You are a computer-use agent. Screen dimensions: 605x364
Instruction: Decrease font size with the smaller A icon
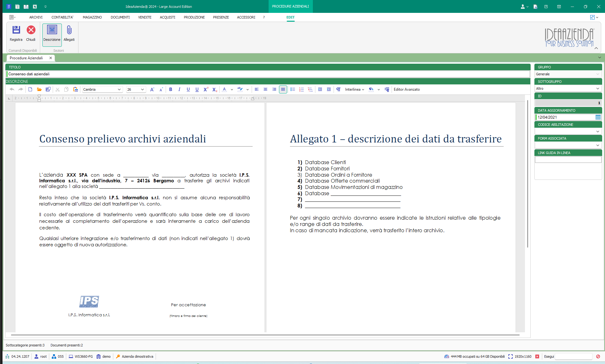[x=161, y=89]
